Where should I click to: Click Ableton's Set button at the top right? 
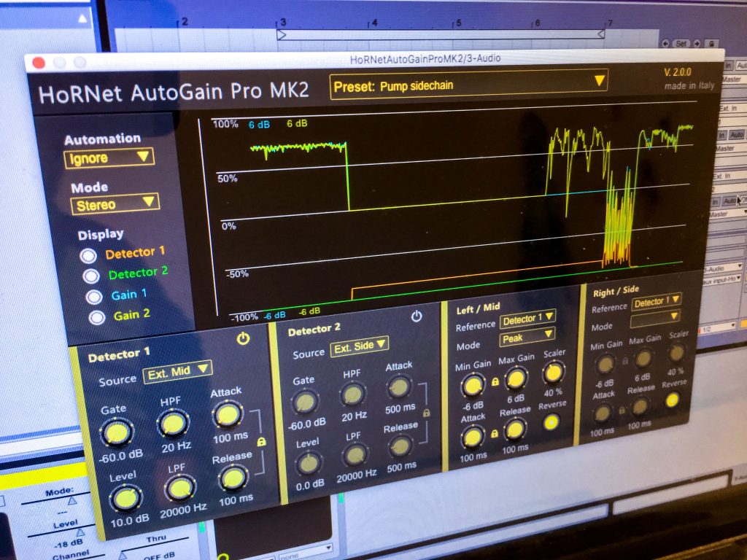click(x=681, y=43)
